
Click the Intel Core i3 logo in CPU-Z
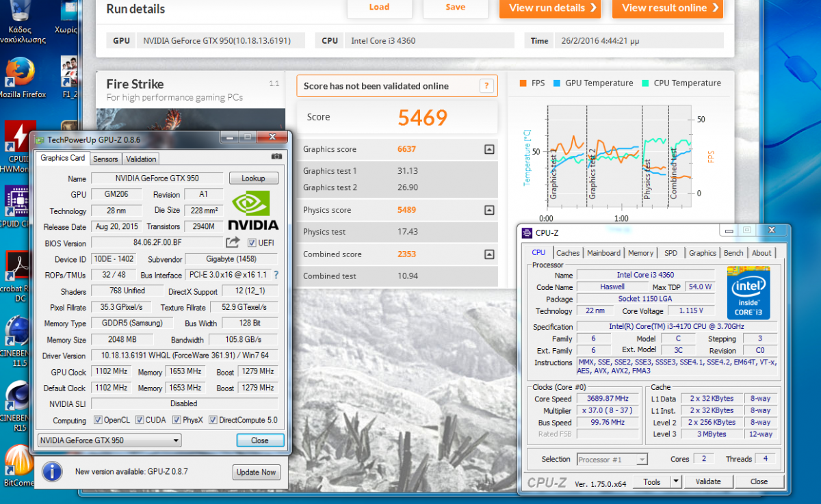pyautogui.click(x=748, y=292)
